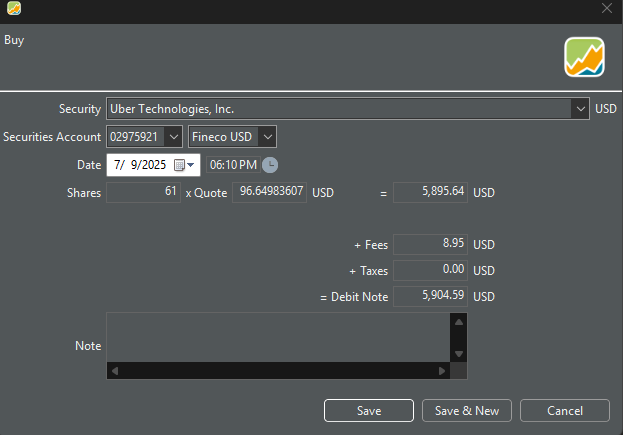Click the Note label
The height and width of the screenshot is (435, 623).
[88, 346]
